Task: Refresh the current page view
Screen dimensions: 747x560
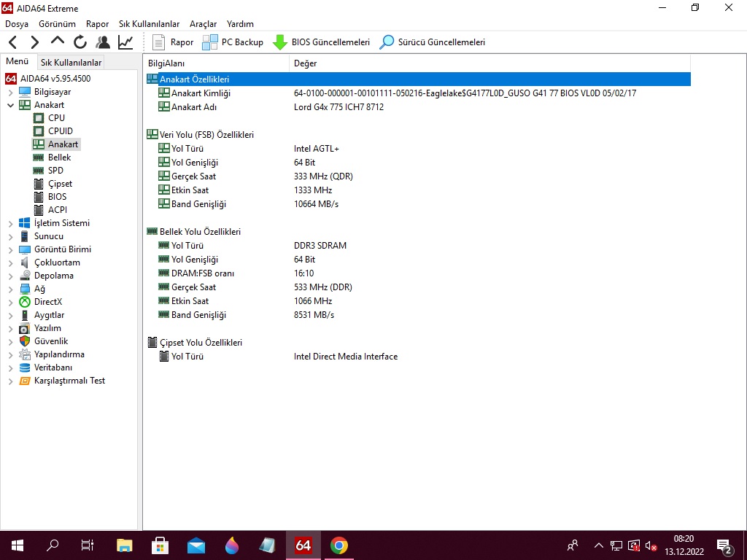Action: 80,42
